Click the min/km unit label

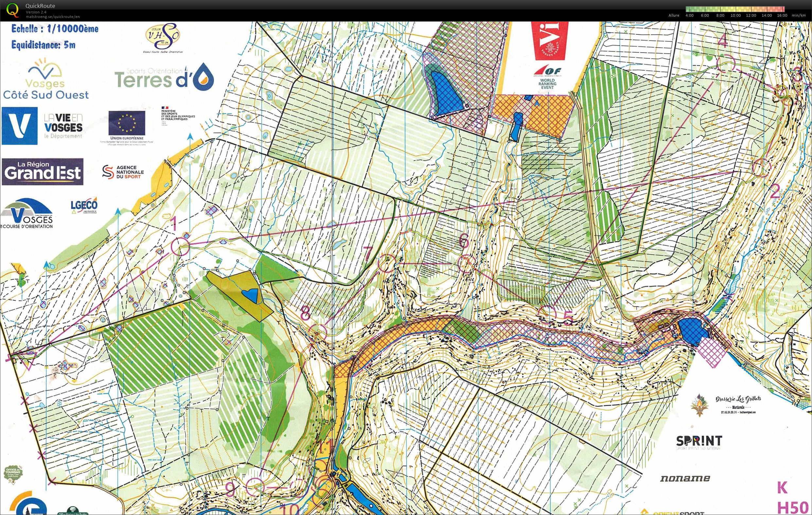(x=799, y=15)
